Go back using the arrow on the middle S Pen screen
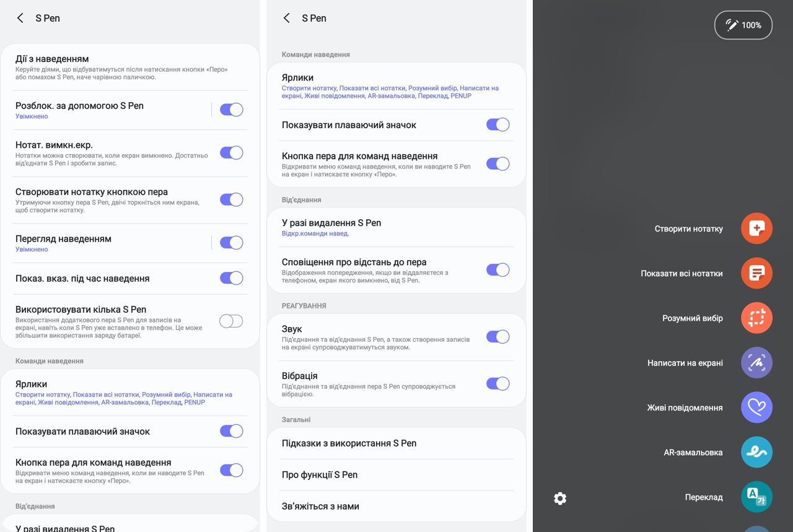The image size is (793, 532). click(287, 18)
